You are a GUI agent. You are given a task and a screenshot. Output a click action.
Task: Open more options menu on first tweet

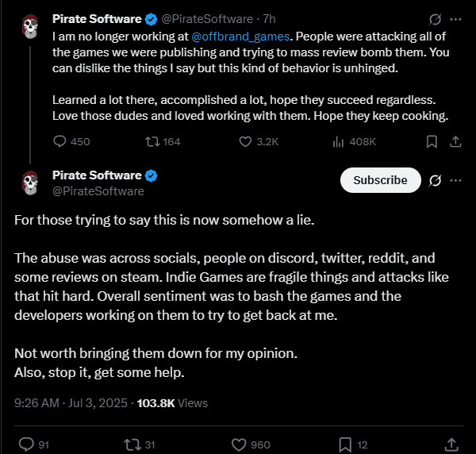[455, 19]
